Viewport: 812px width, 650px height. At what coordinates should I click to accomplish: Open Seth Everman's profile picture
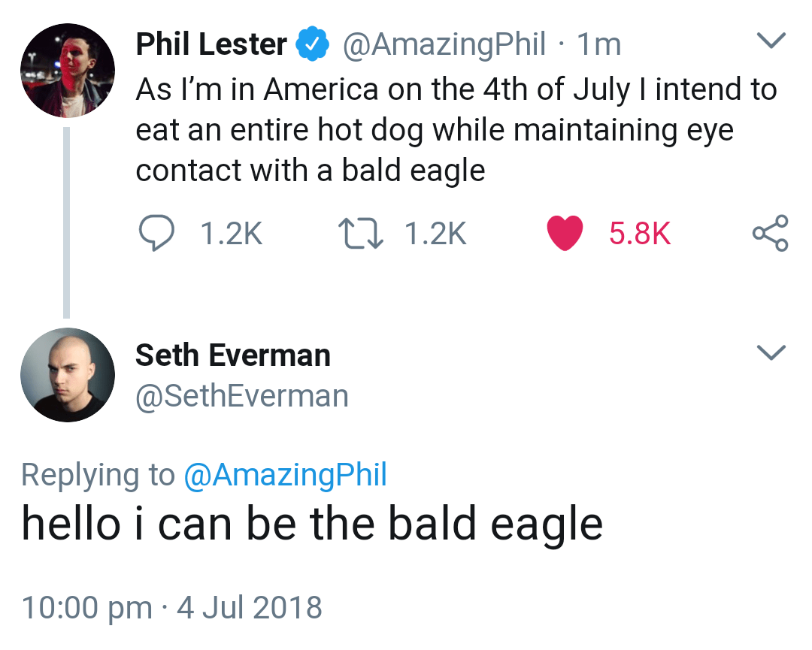[x=67, y=373]
